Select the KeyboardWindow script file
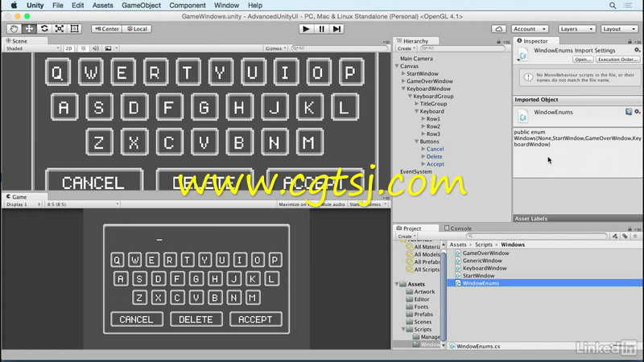This screenshot has width=644, height=362. pos(485,269)
